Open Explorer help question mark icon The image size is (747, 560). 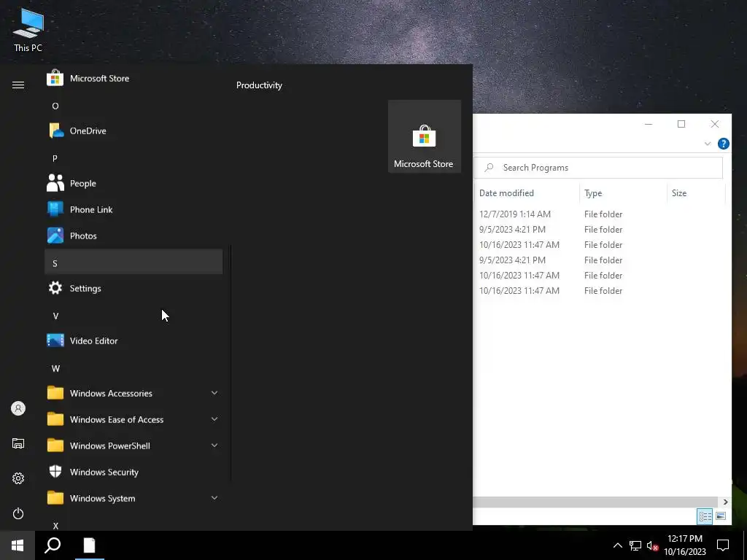point(723,144)
